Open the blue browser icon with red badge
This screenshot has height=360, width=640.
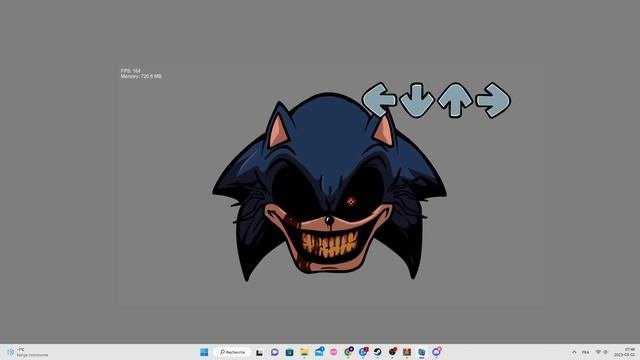click(363, 351)
